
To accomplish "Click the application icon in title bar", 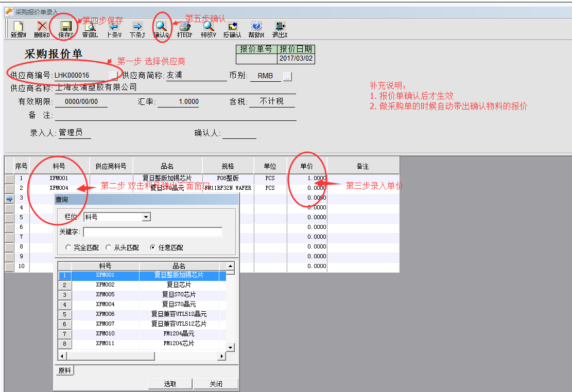I will 9,12.
